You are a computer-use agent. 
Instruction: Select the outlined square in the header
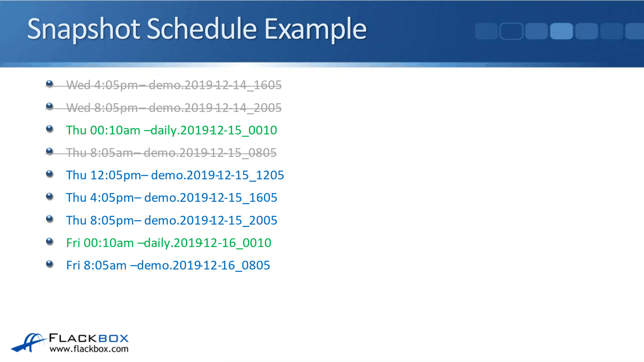click(511, 31)
